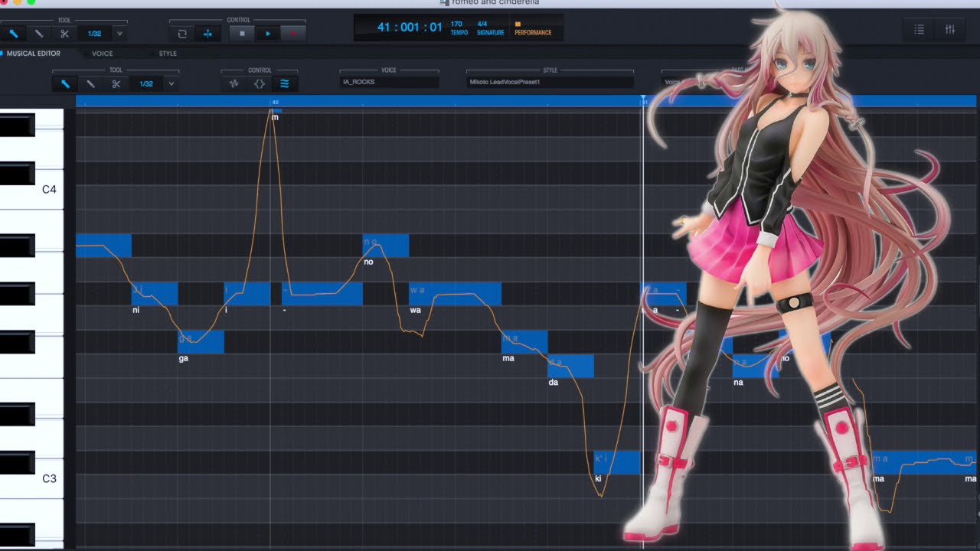Select the "i" note block
This screenshot has height=551, width=980.
[247, 293]
